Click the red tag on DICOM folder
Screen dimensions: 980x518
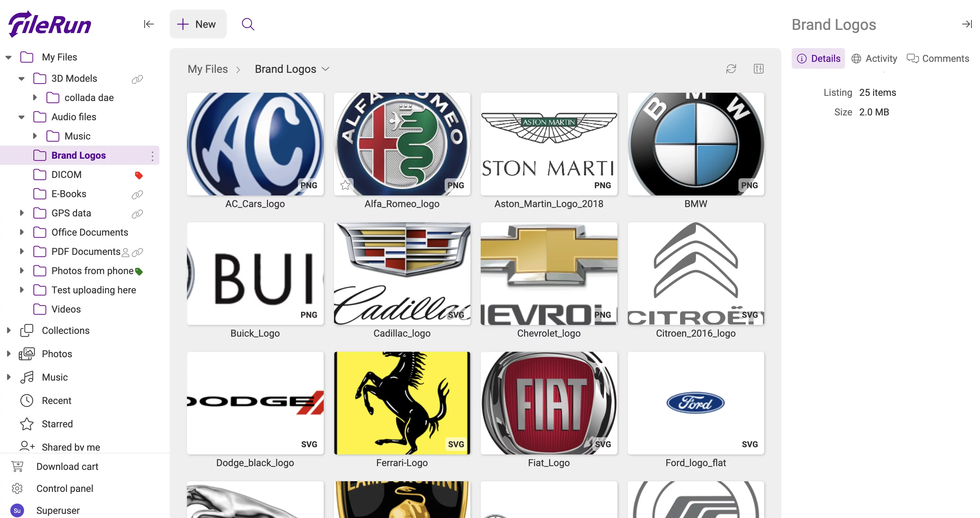[138, 175]
